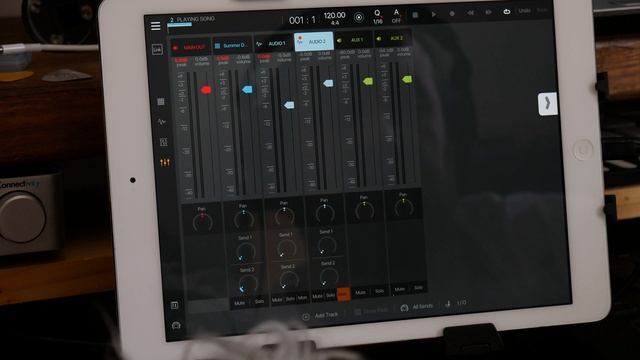Screen dimensions: 640x360
Task: Click the MAIN OUT Pan knob
Action: 202,222
